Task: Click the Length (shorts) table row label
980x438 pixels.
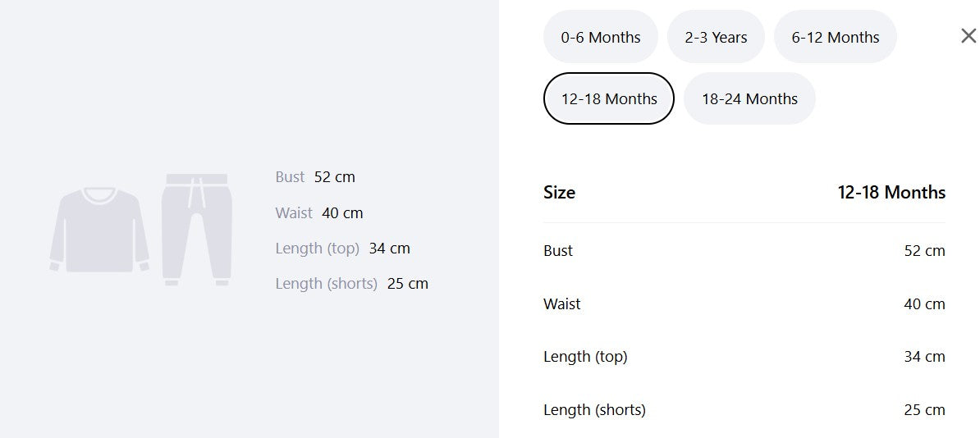Action: point(594,409)
